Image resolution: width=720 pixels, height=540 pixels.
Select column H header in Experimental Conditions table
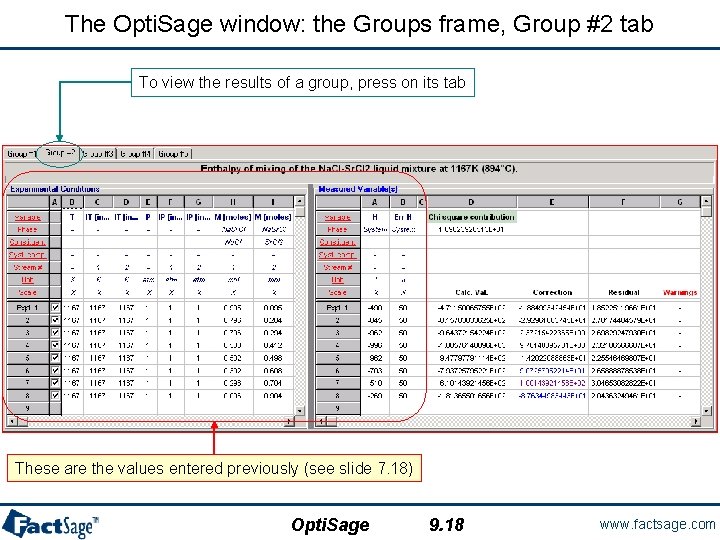pos(233,202)
